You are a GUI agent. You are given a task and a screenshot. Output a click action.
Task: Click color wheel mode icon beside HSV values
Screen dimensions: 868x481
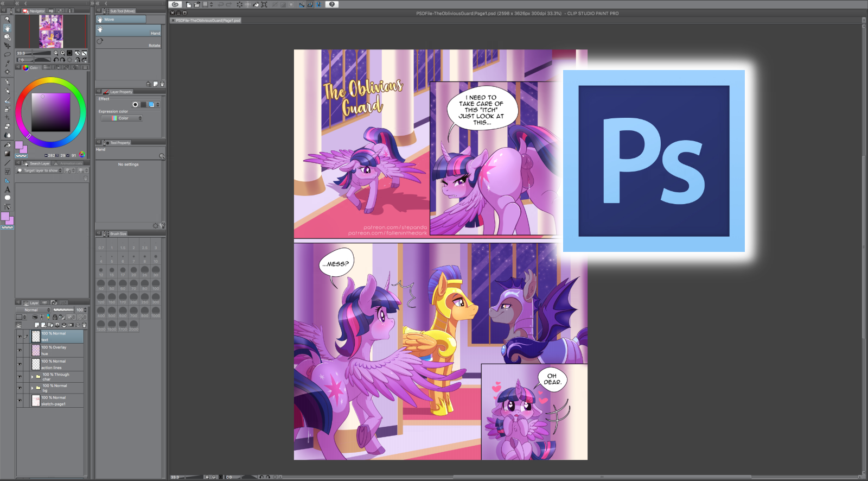click(82, 155)
